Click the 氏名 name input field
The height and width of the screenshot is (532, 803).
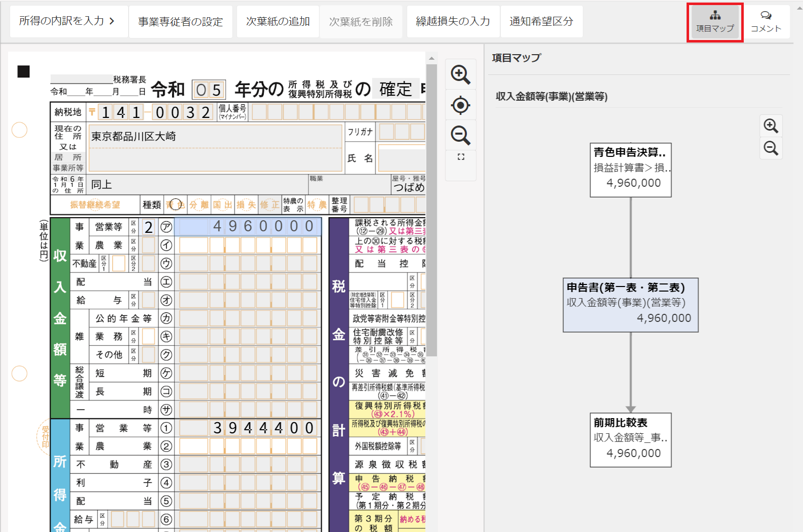[401, 158]
